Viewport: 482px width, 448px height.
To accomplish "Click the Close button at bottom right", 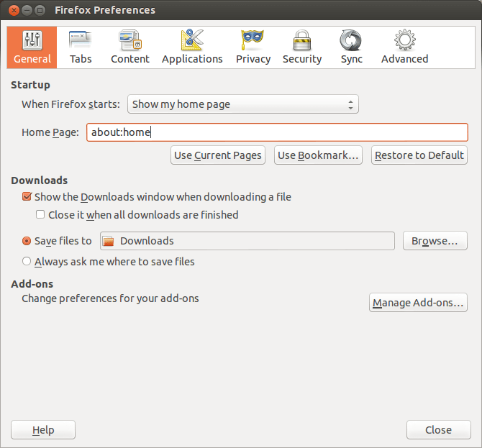I will (x=439, y=430).
